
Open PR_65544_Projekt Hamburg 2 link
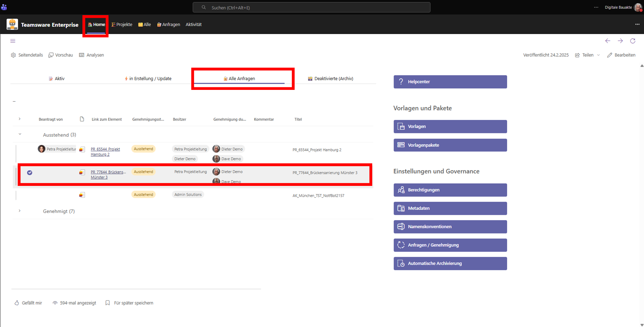(105, 152)
